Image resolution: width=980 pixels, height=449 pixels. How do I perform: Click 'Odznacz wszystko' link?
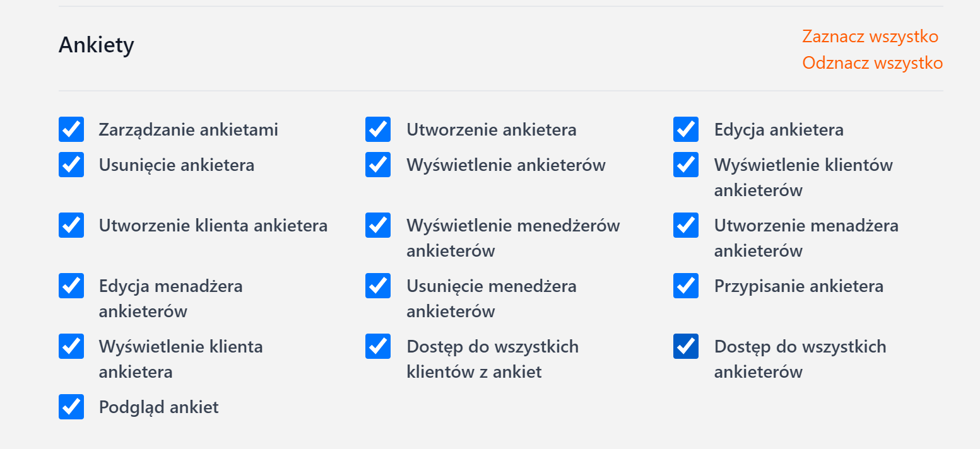click(872, 63)
